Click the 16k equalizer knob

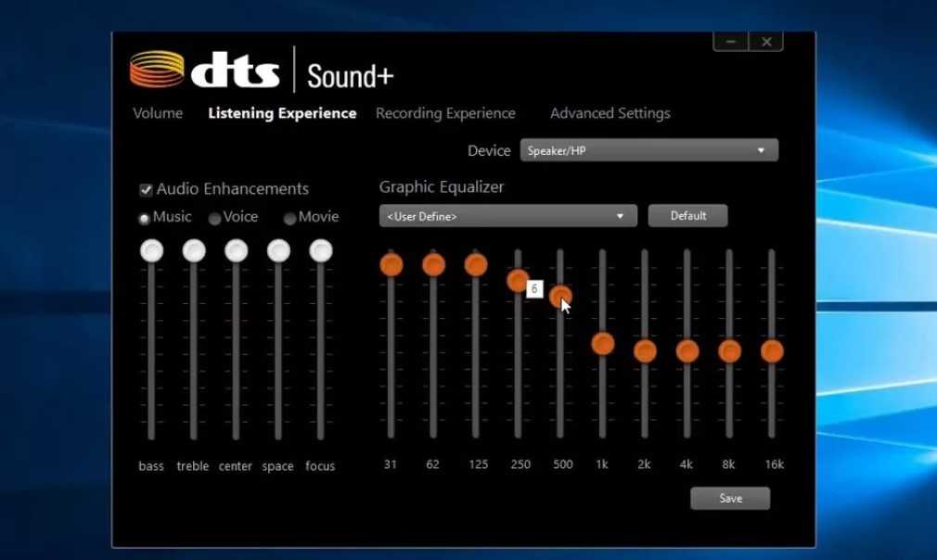pos(772,351)
